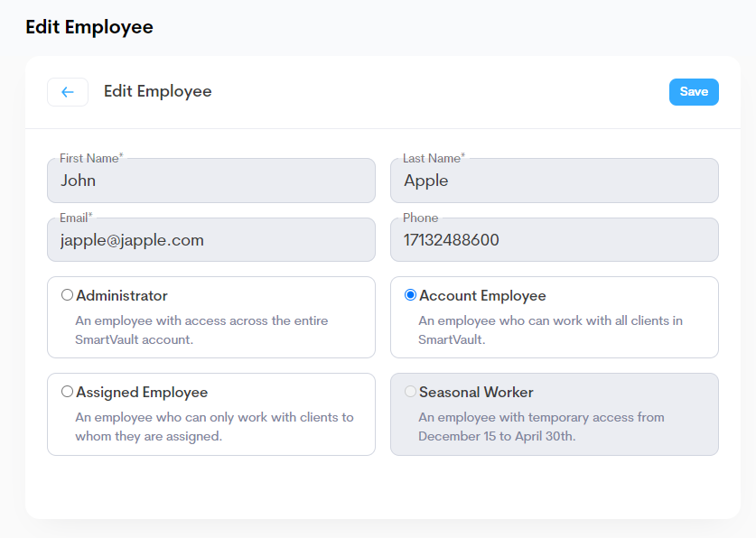Screen dimensions: 756x538
Task: Select the Seasonal Worker radio button
Action: coord(410,392)
